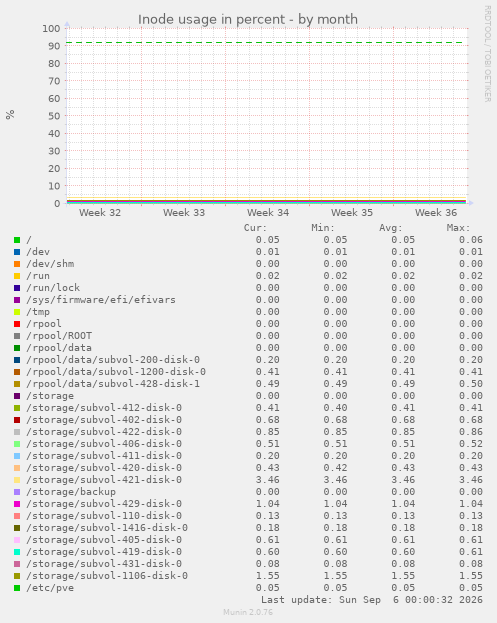497x623 pixels.
Task: Click the yellow swatch next to /run
Action: [17, 276]
